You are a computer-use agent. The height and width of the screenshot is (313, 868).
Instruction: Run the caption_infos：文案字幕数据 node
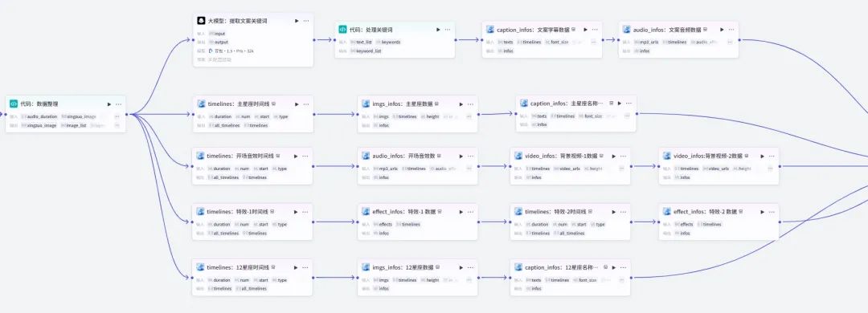(x=586, y=30)
